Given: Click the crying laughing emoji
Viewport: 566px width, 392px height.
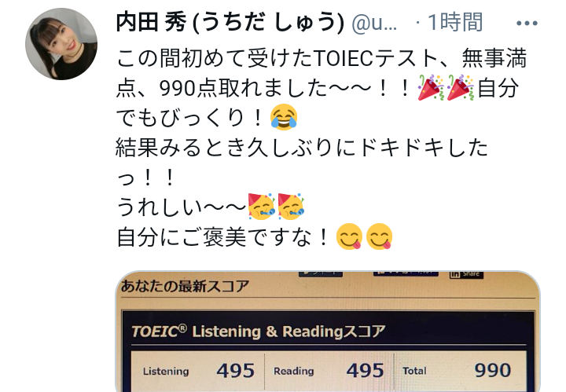Looking at the screenshot, I should tap(284, 117).
